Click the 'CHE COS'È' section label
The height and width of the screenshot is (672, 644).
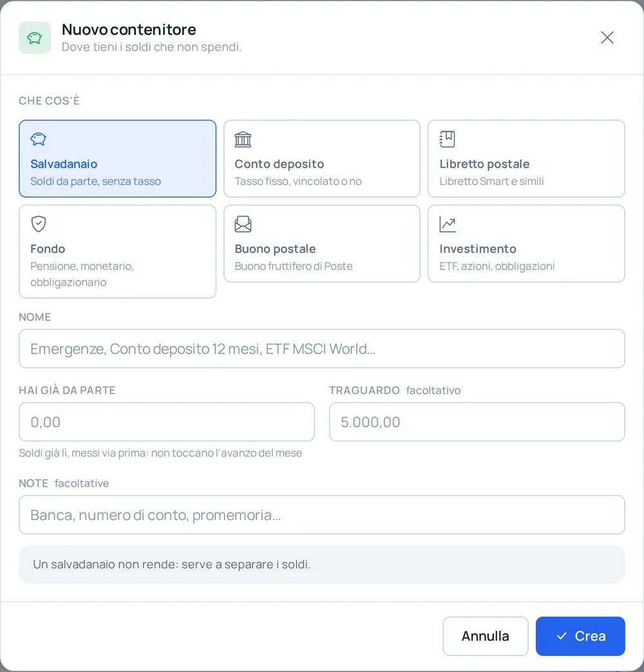(x=50, y=100)
